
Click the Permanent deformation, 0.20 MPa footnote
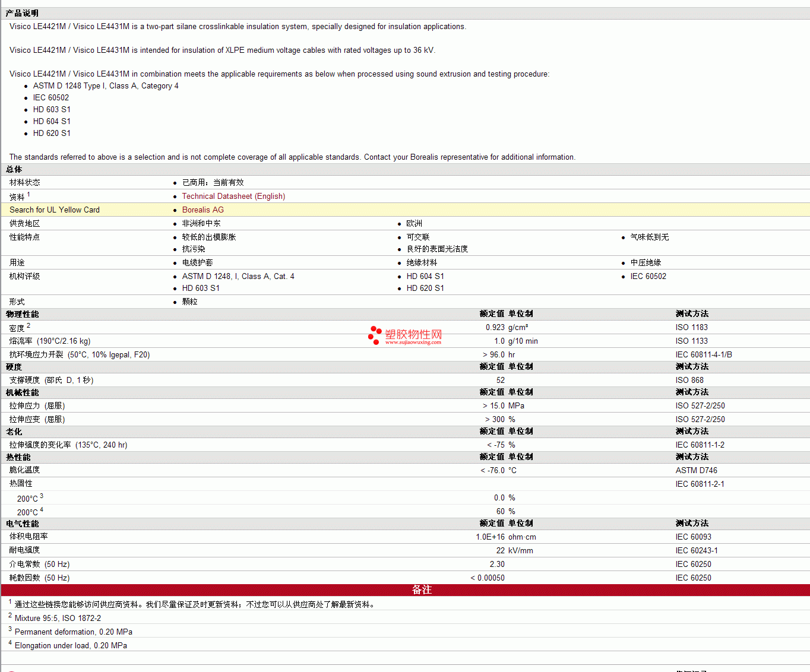(x=74, y=632)
